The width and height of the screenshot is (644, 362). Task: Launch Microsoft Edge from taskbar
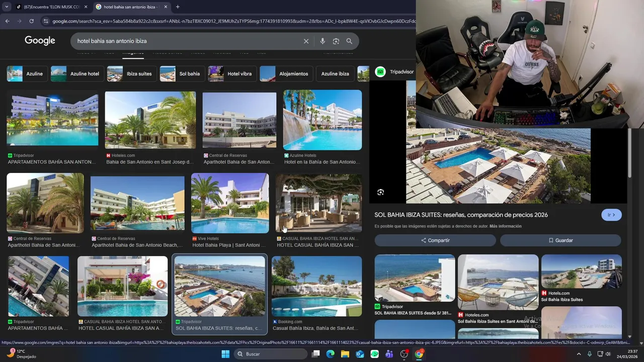(330, 354)
